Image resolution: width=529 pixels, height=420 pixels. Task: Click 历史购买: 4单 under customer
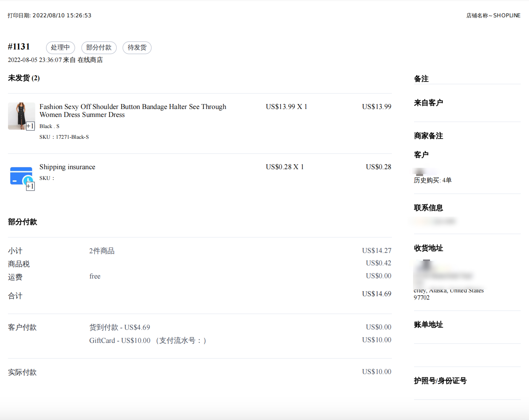coord(433,180)
